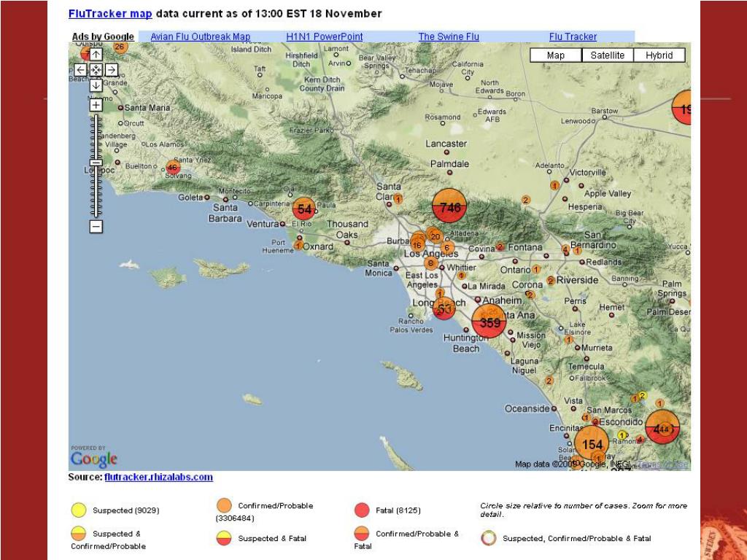Open The Swine Flu ad link
This screenshot has width=747, height=560.
point(449,36)
